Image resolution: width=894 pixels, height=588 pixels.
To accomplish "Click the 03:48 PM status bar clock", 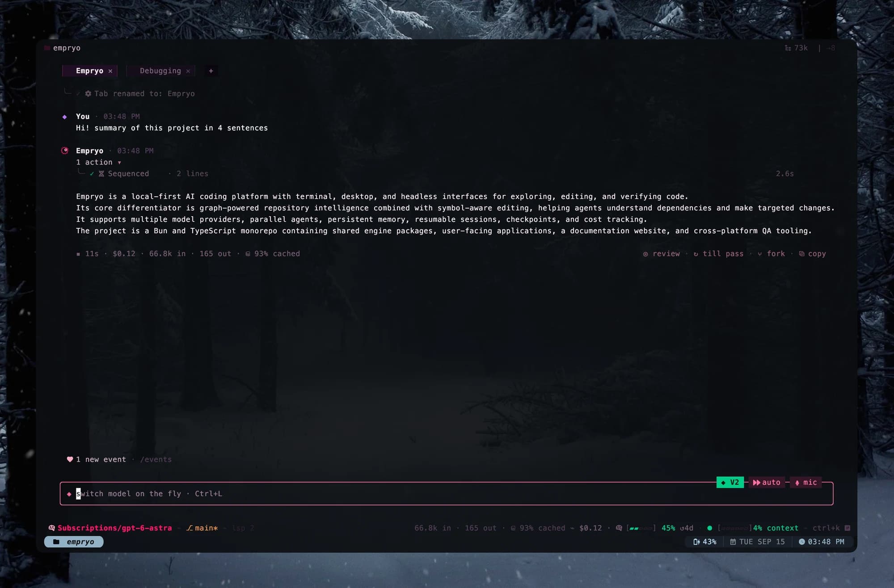I will (822, 542).
